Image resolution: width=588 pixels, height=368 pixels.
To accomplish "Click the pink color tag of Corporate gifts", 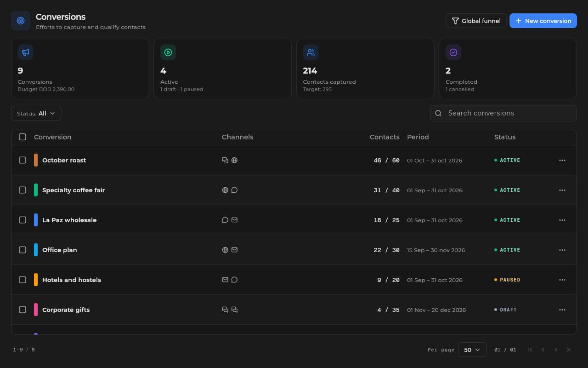I will pos(36,310).
